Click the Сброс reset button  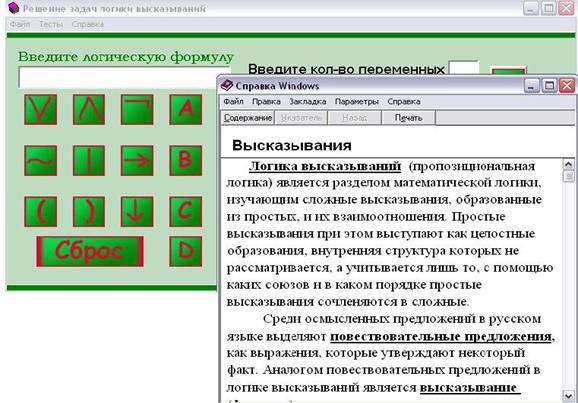(90, 251)
